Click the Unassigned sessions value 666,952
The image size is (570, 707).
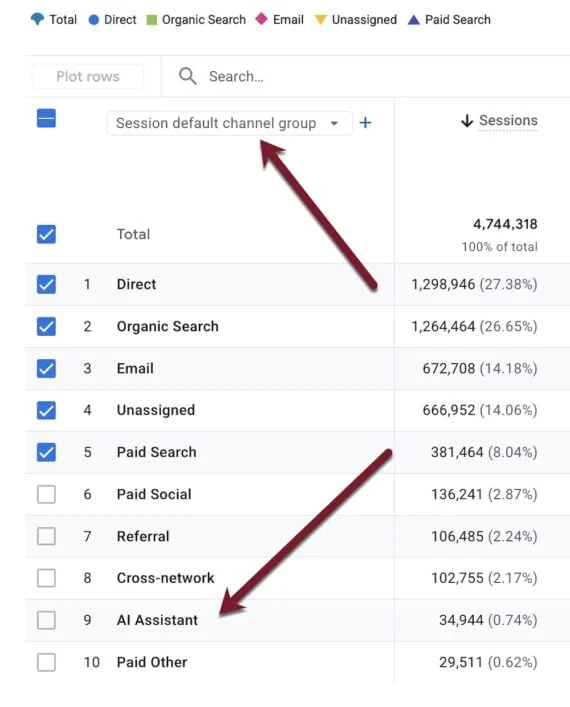449,410
